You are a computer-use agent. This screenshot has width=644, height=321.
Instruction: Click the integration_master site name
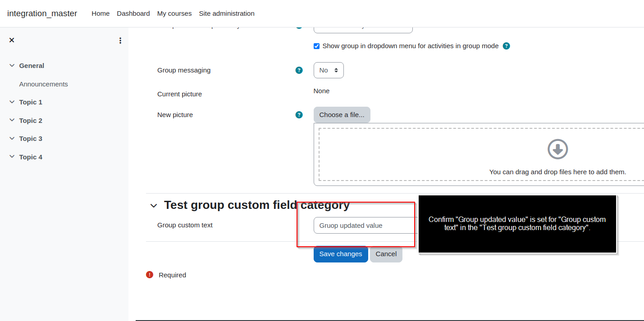42,14
